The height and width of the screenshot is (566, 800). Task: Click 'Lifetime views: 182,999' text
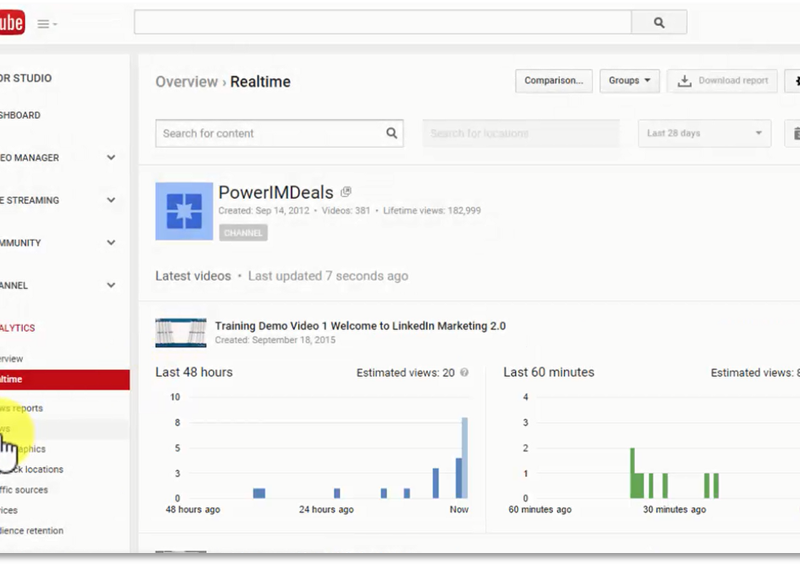pos(432,211)
